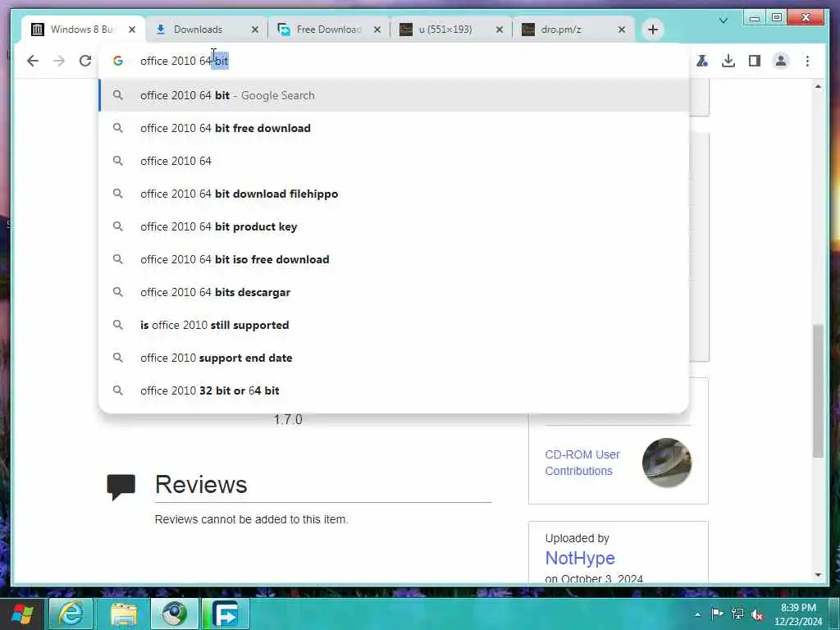Show hidden tray icons arrow
This screenshot has width=840, height=630.
(697, 614)
